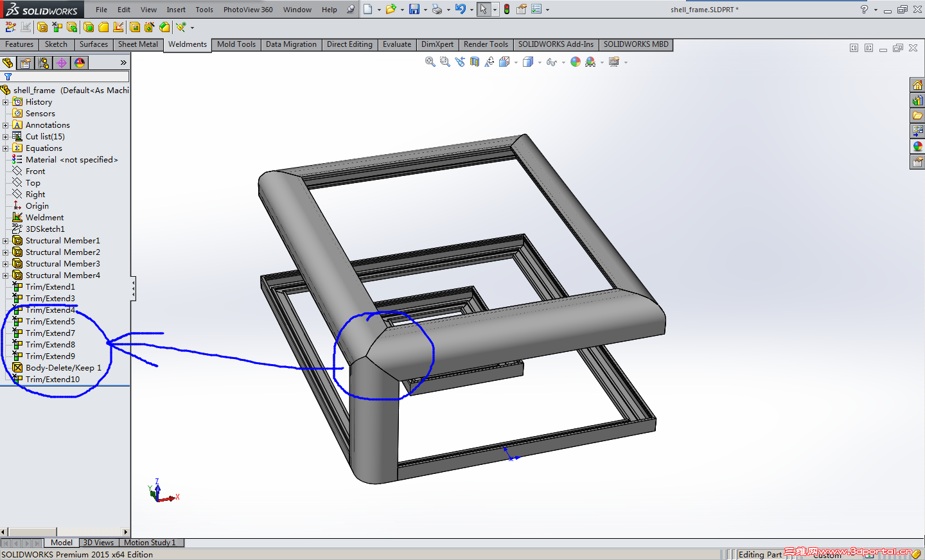Expand the Structural Member3 node
925x560 pixels.
6,264
